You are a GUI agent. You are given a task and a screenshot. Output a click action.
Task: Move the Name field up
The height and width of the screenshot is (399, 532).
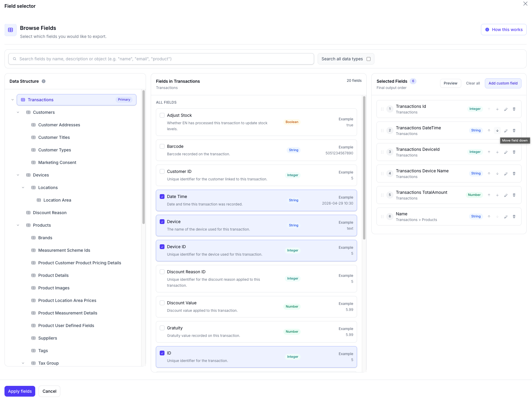point(489,217)
